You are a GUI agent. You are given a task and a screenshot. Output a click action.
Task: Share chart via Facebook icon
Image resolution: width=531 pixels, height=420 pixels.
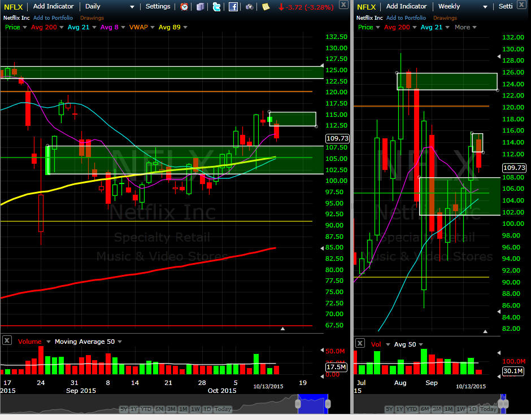click(x=233, y=6)
